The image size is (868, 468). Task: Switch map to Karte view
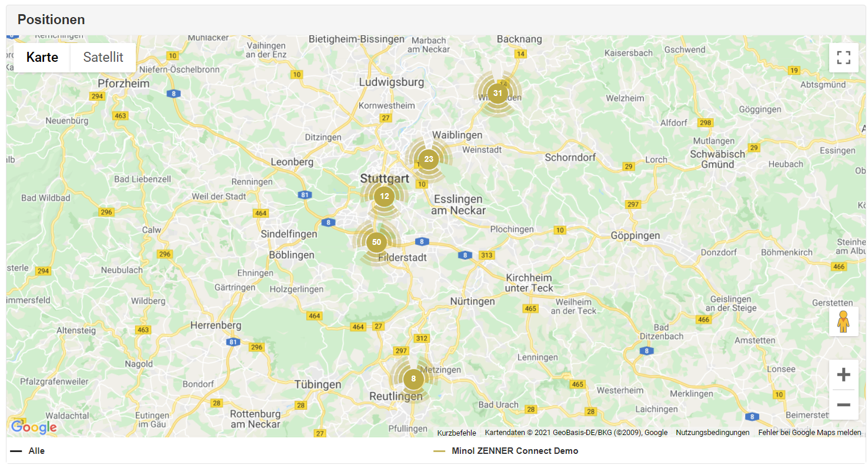point(42,57)
